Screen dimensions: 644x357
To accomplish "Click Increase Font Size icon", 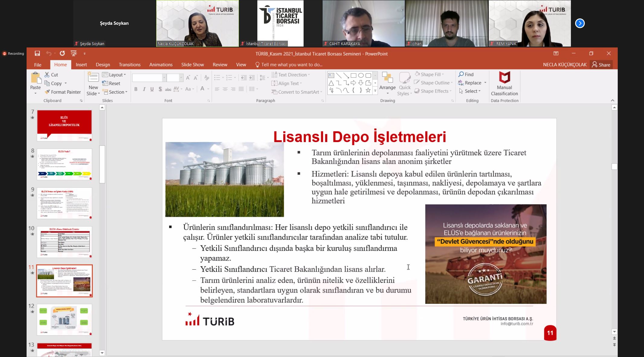I will point(188,78).
